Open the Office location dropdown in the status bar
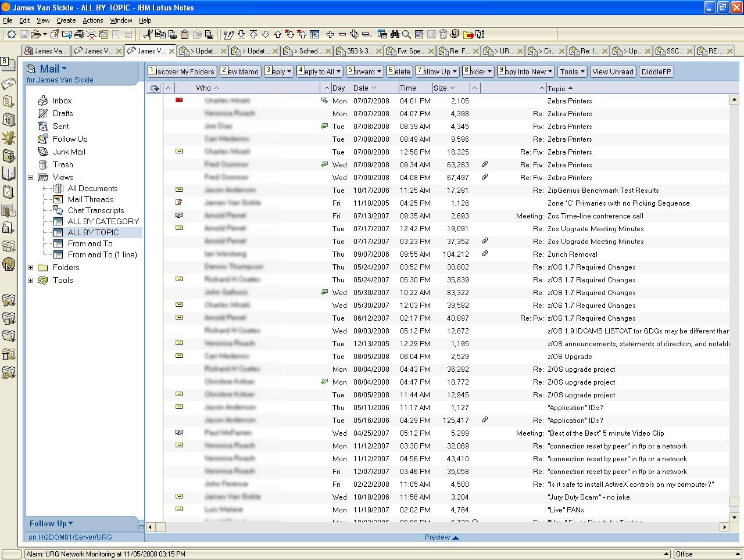The height and width of the screenshot is (560, 744). click(x=707, y=554)
